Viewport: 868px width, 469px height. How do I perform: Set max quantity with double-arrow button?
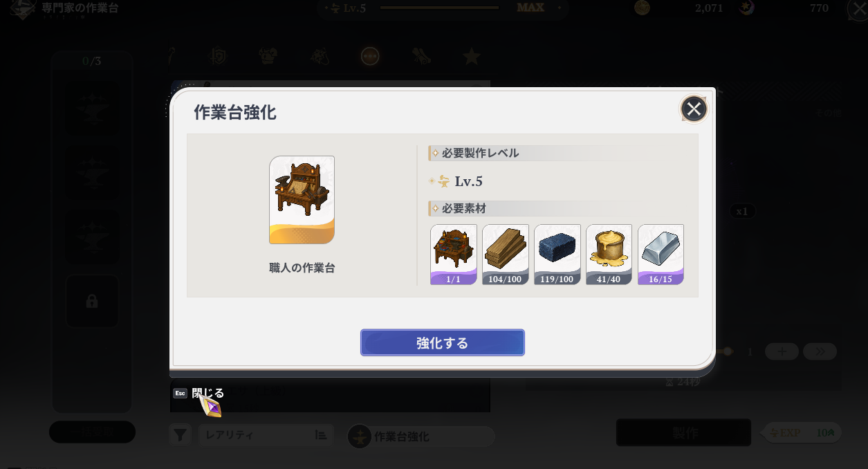820,351
